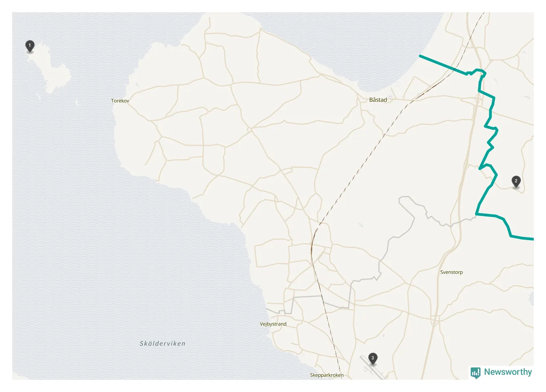The width and height of the screenshot is (546, 392).
Task: Click the Skälderviken bay label
Action: [163, 344]
